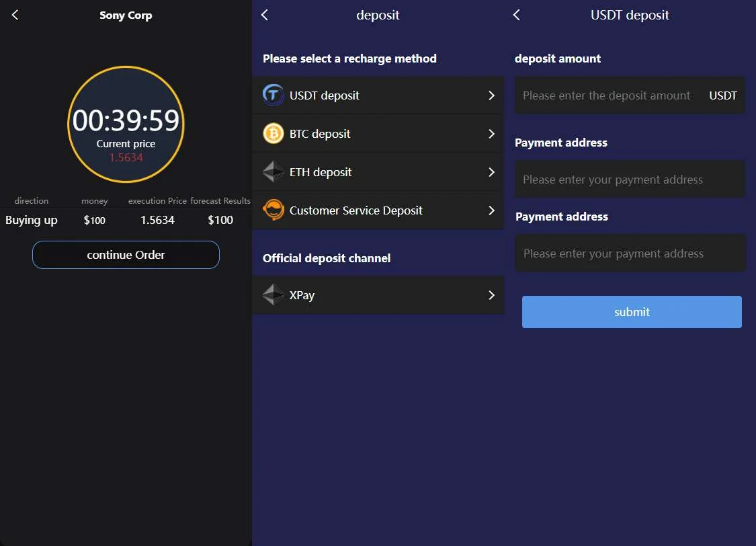756x546 pixels.
Task: Submit the USDT deposit form
Action: (x=632, y=312)
